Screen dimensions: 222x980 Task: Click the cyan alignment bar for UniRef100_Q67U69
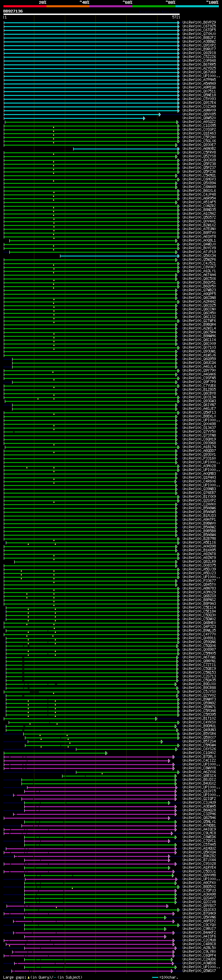[x=92, y=72]
